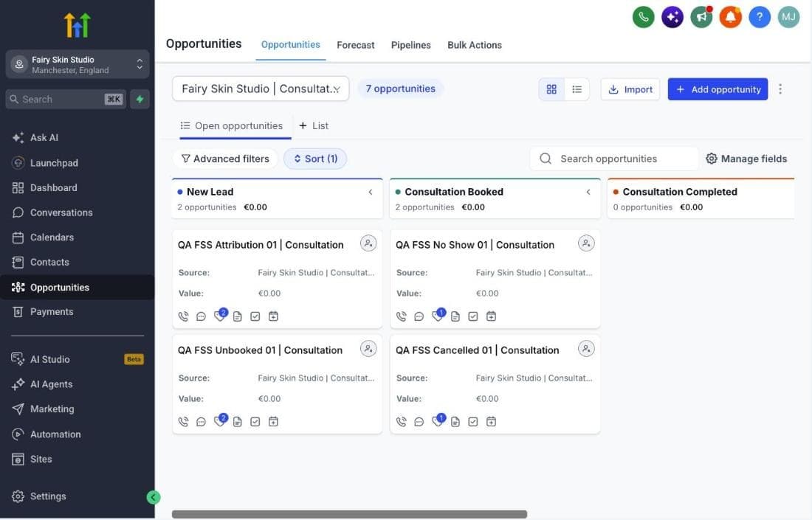The height and width of the screenshot is (520, 812).
Task: Open Manage fields settings
Action: pyautogui.click(x=746, y=159)
